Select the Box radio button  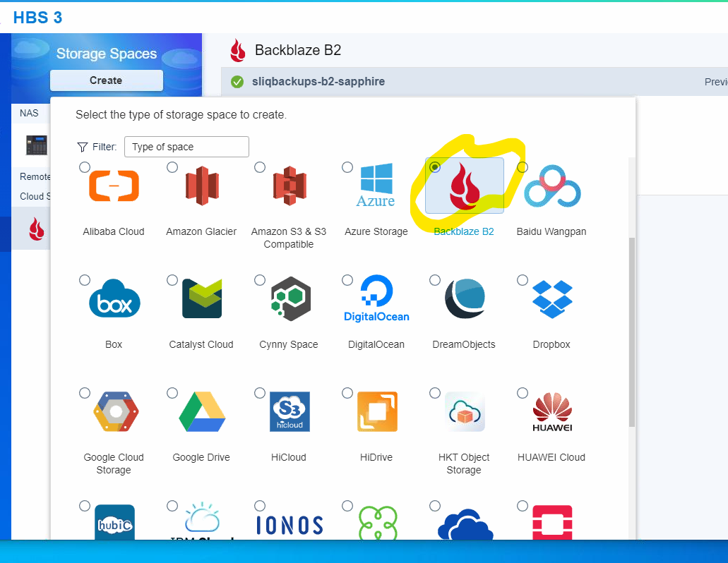(85, 280)
